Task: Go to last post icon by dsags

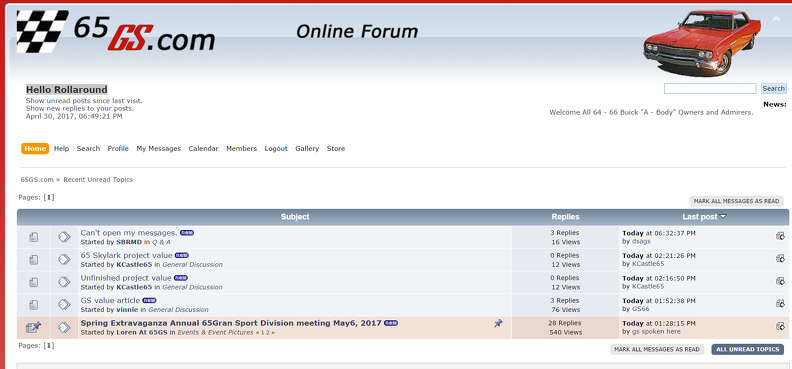Action: point(780,236)
